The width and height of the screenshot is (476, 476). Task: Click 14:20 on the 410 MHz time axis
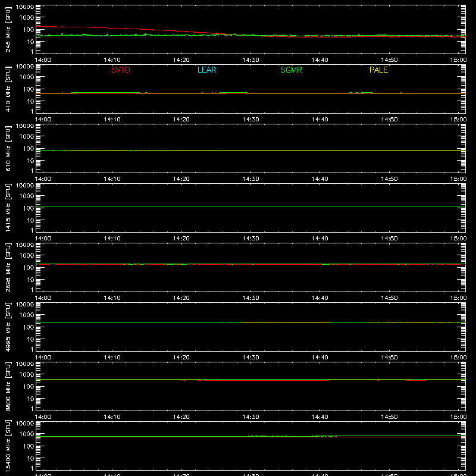[181, 120]
